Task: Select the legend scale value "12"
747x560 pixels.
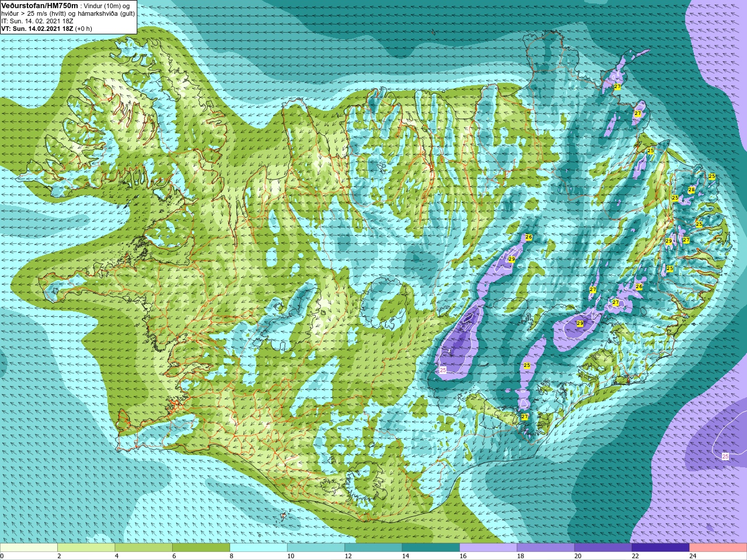Action: [x=348, y=556]
